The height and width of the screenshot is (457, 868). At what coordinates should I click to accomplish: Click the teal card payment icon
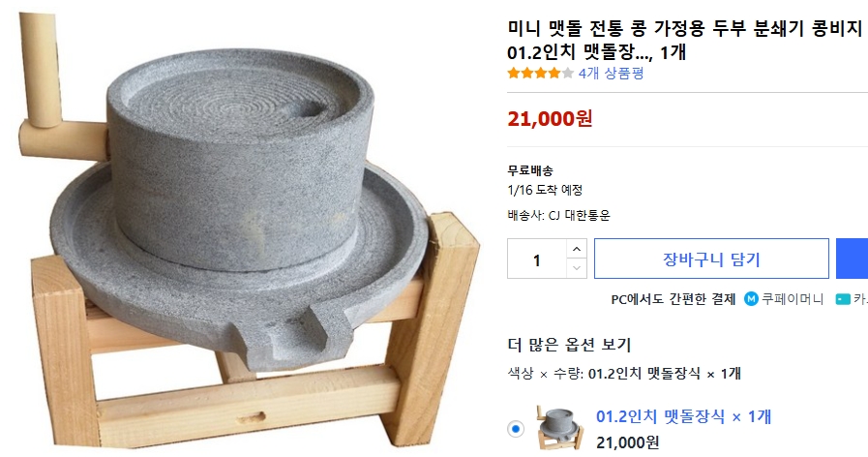[842, 299]
